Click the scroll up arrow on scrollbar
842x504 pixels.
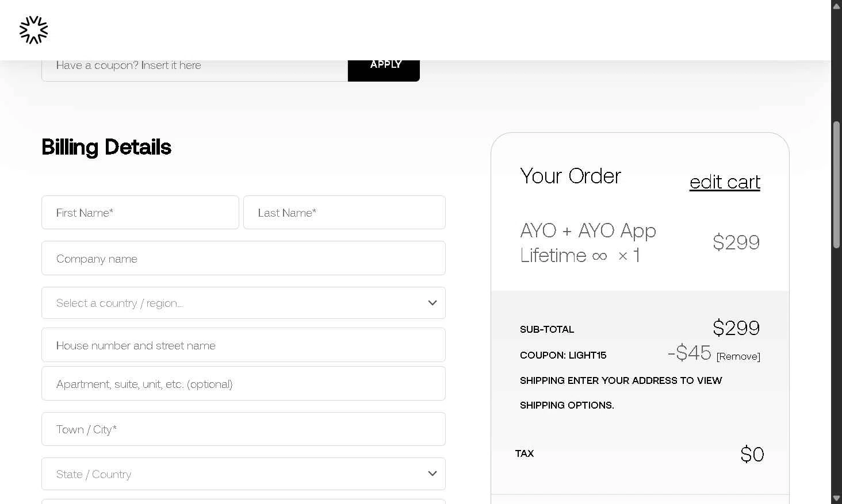[x=837, y=5]
